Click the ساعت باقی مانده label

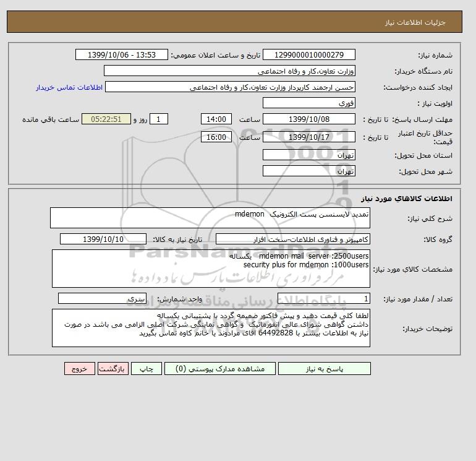pyautogui.click(x=51, y=119)
